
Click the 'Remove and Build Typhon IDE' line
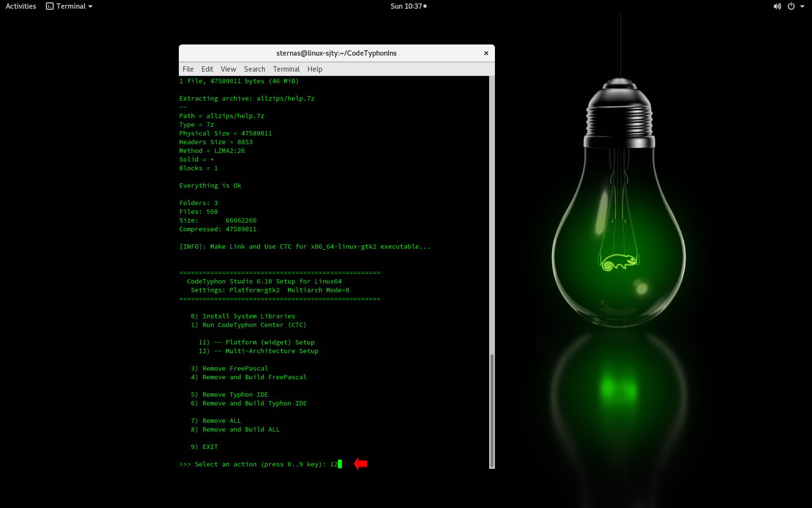point(249,403)
